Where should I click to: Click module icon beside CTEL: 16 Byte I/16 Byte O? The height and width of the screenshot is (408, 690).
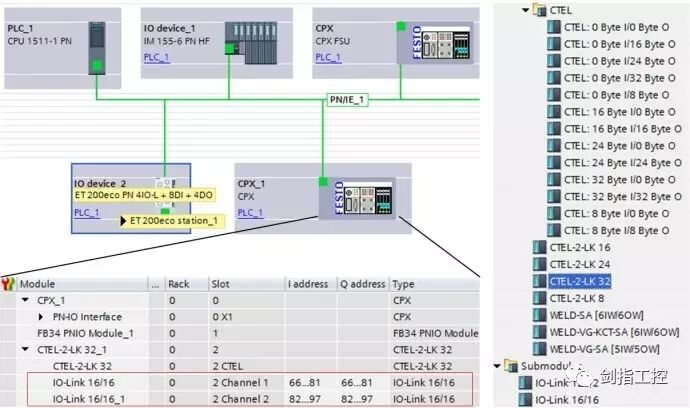[554, 129]
